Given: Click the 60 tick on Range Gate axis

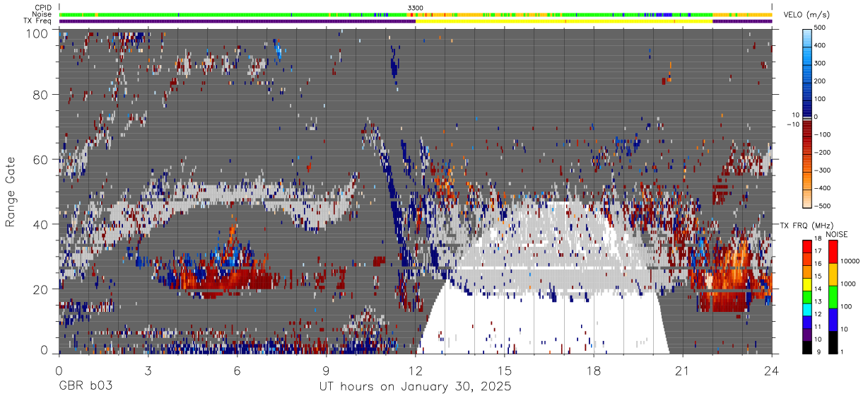Looking at the screenshot, I should click(41, 160).
